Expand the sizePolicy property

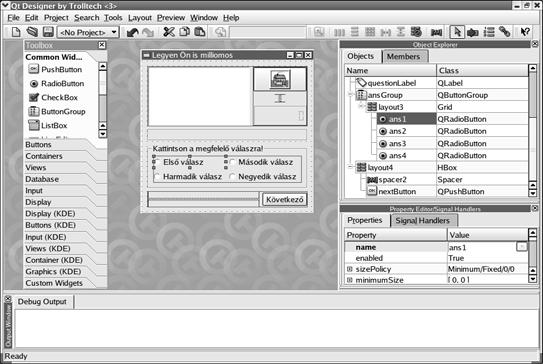coord(350,269)
